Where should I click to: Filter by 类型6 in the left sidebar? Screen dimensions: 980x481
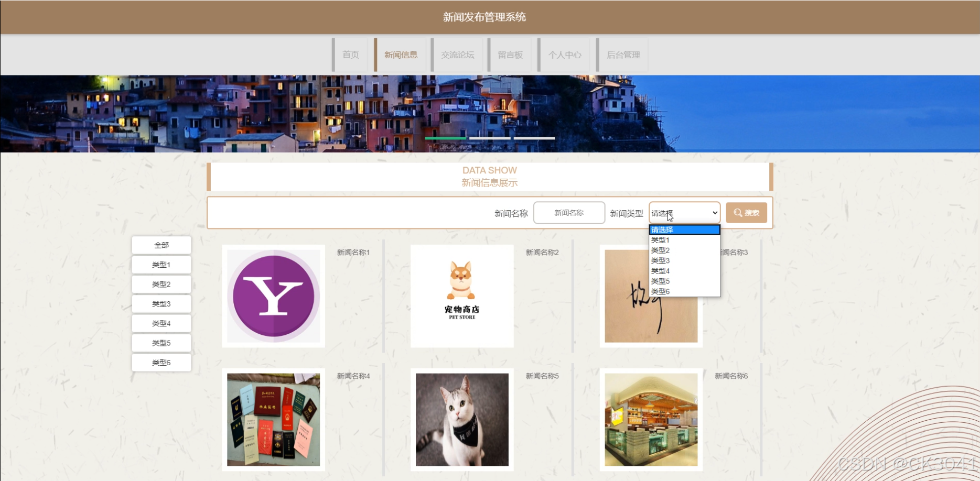click(161, 363)
